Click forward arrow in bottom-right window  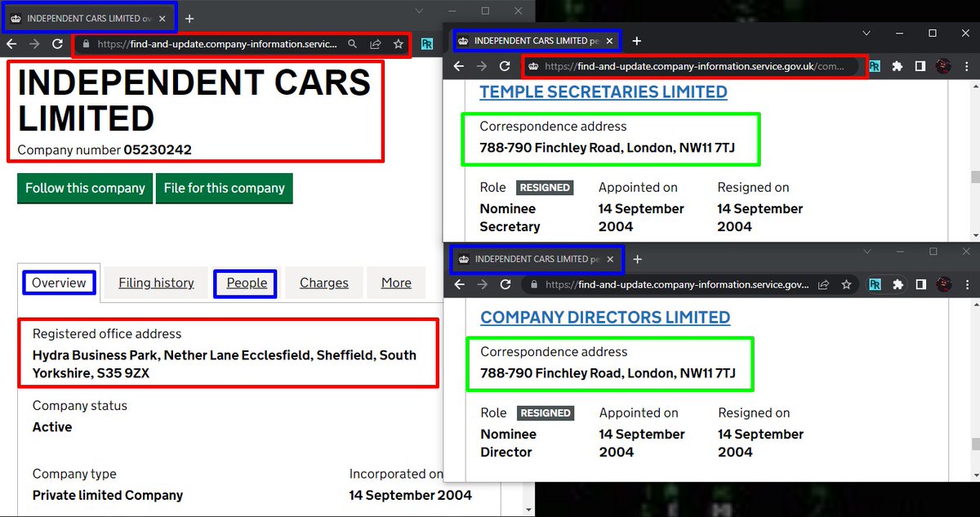pos(482,284)
